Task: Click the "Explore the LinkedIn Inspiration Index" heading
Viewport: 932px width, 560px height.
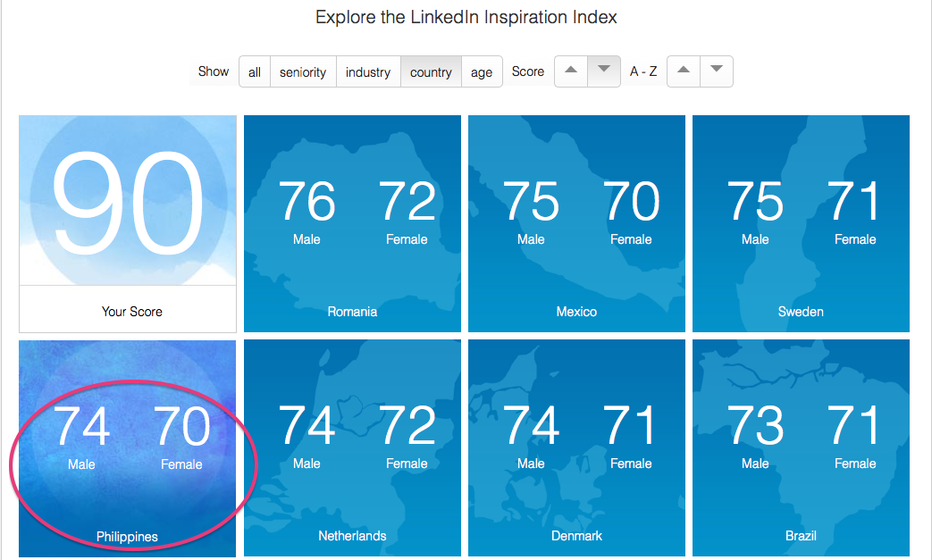Action: 466,17
